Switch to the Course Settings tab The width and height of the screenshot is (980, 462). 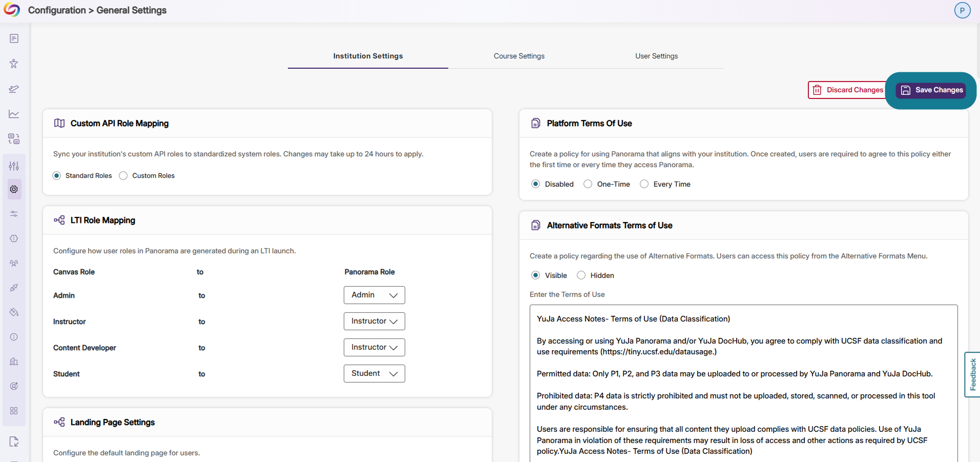519,56
